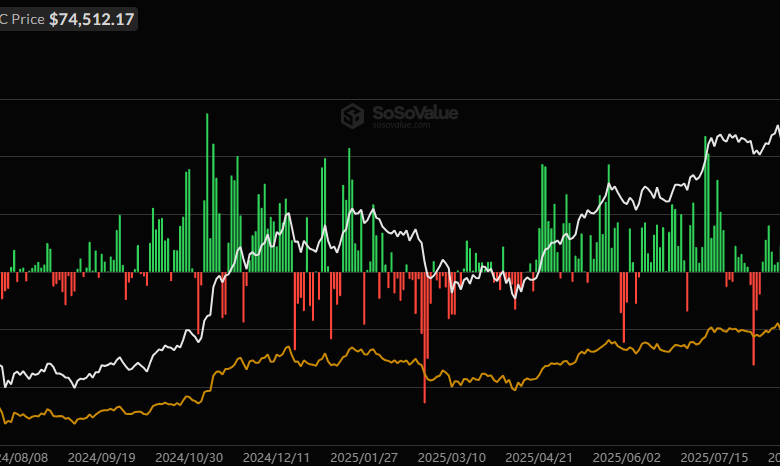Click the tallest green inflow bar near 2024/10/30
780x466 pixels.
[208, 190]
